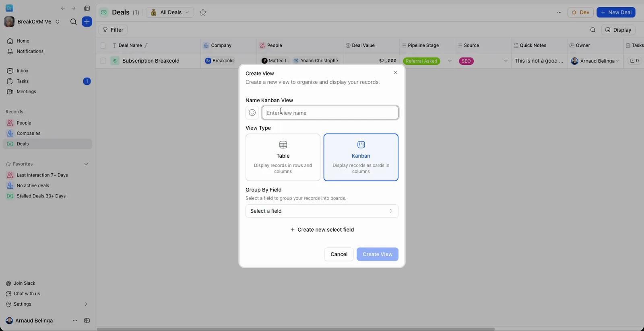The height and width of the screenshot is (331, 644).
Task: Open Tasks in sidebar
Action: [x=47, y=81]
